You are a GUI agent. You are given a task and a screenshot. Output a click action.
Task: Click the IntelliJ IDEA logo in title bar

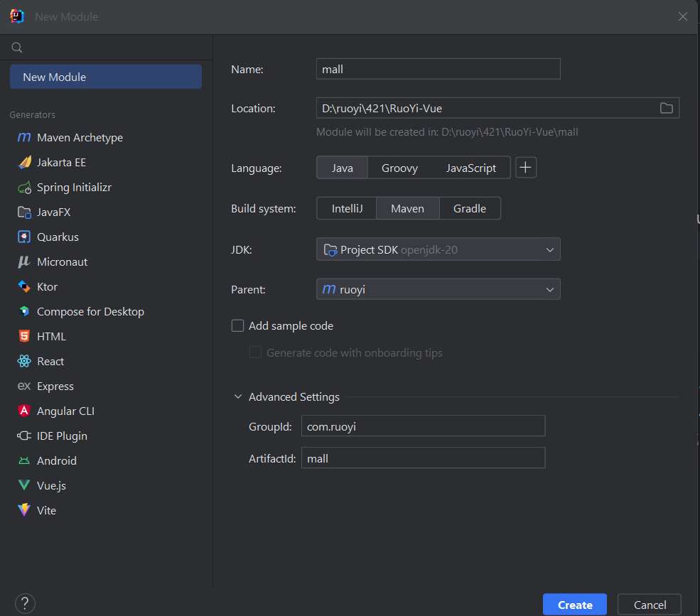tap(17, 16)
